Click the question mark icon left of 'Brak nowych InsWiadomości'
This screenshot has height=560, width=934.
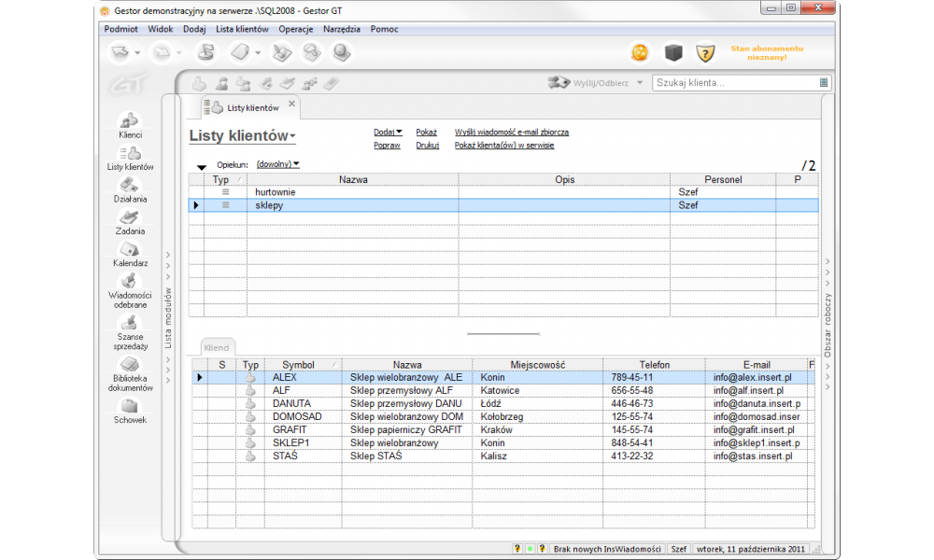pos(542,549)
